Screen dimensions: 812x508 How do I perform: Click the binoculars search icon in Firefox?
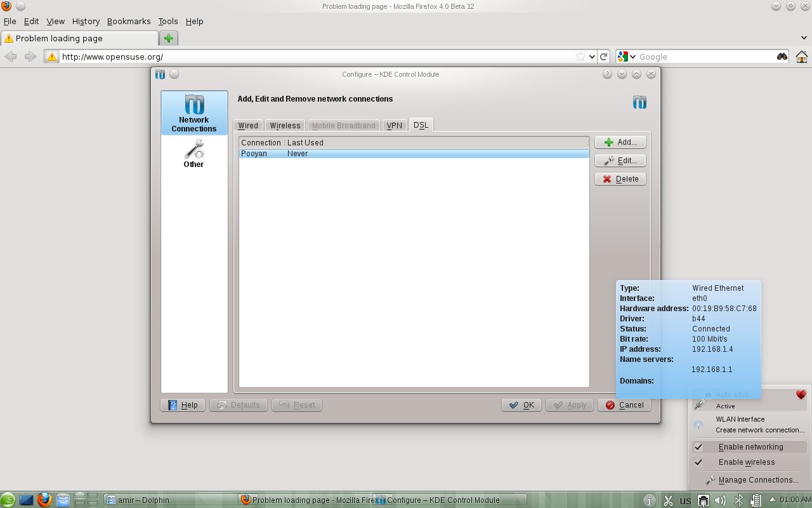[782, 57]
